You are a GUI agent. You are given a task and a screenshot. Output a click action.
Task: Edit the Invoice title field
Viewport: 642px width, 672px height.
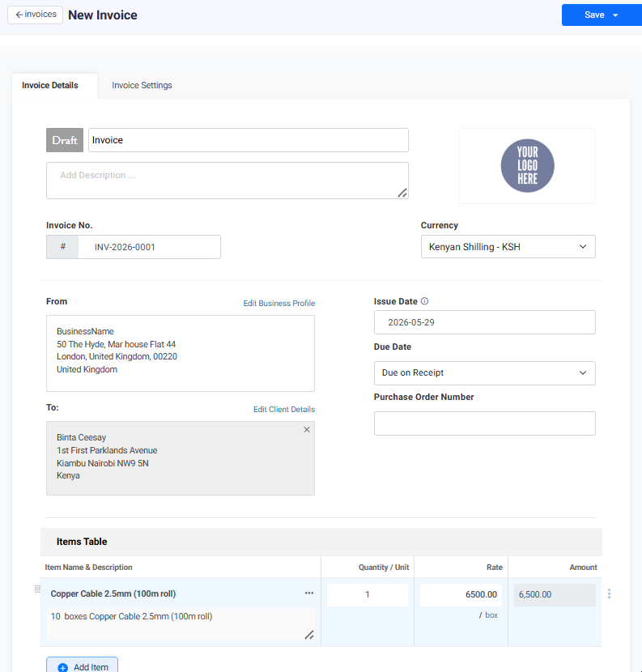249,140
